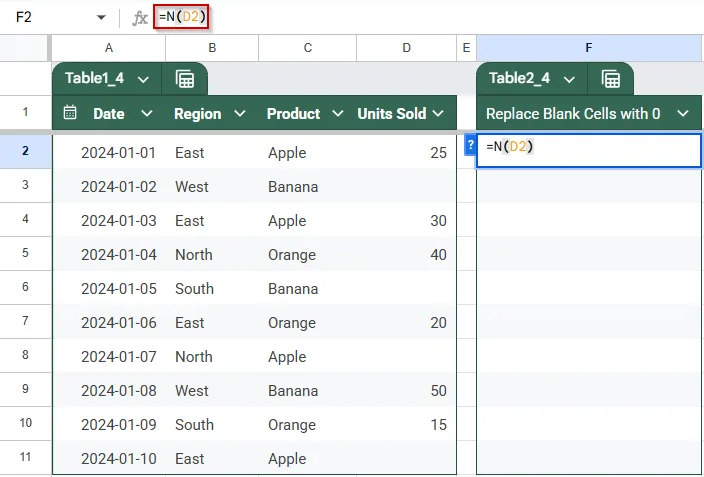The height and width of the screenshot is (477, 704).
Task: Open the Units Sold column dropdown
Action: coord(438,113)
